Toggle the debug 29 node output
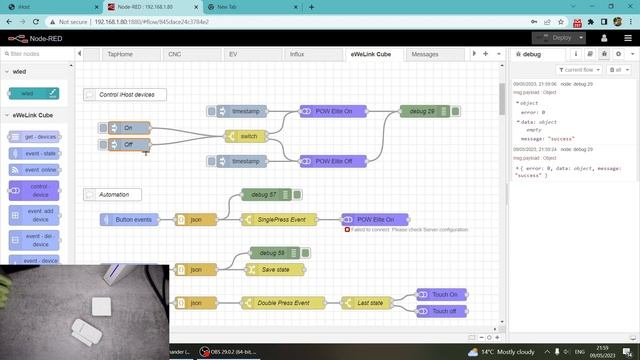The height and width of the screenshot is (360, 640). click(x=456, y=111)
